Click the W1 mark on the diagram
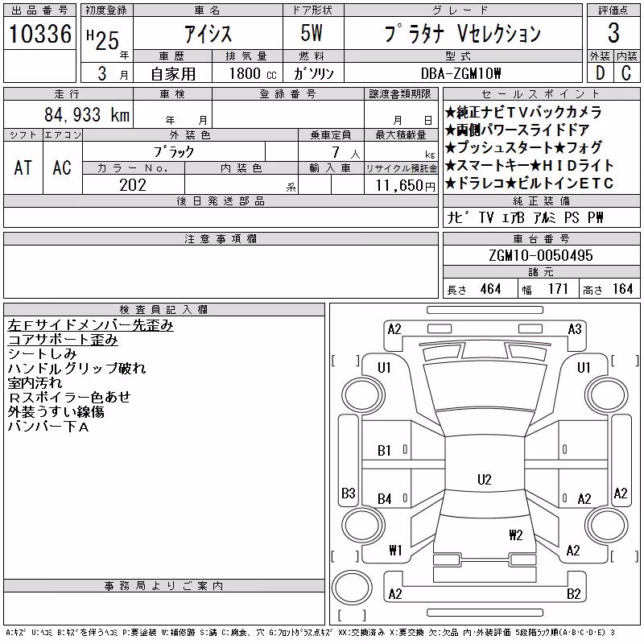The width and height of the screenshot is (644, 644). (395, 550)
